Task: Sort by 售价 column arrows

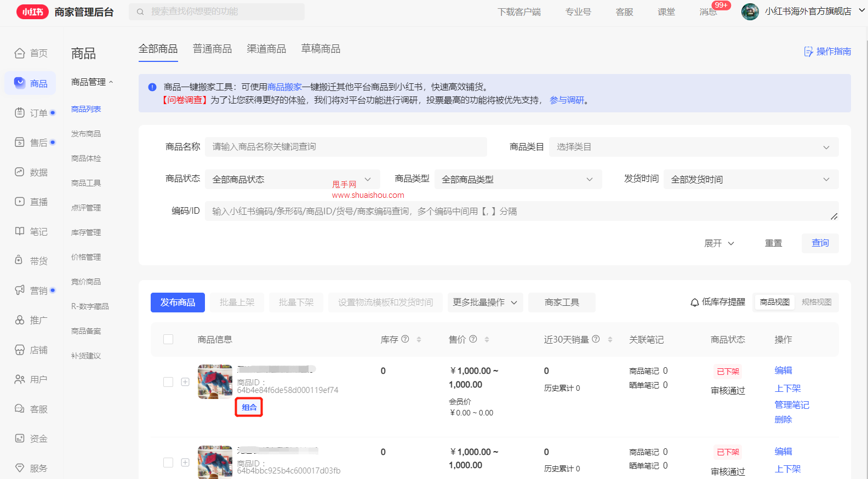Action: 487,340
